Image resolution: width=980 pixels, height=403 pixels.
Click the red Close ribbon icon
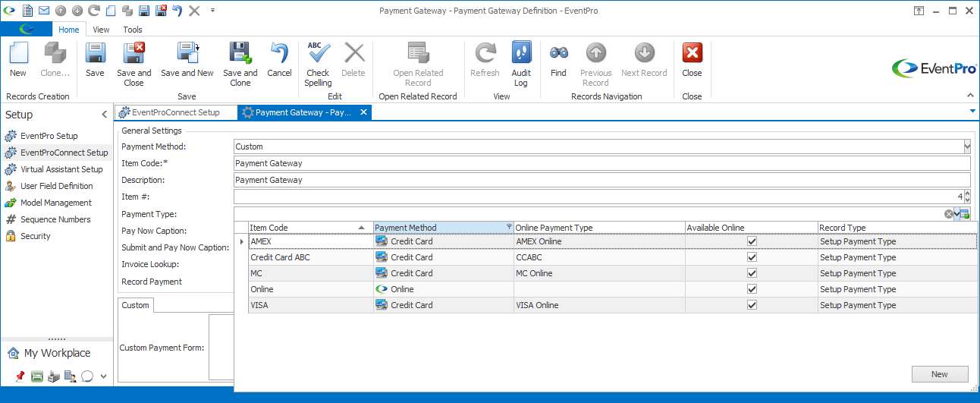692,53
